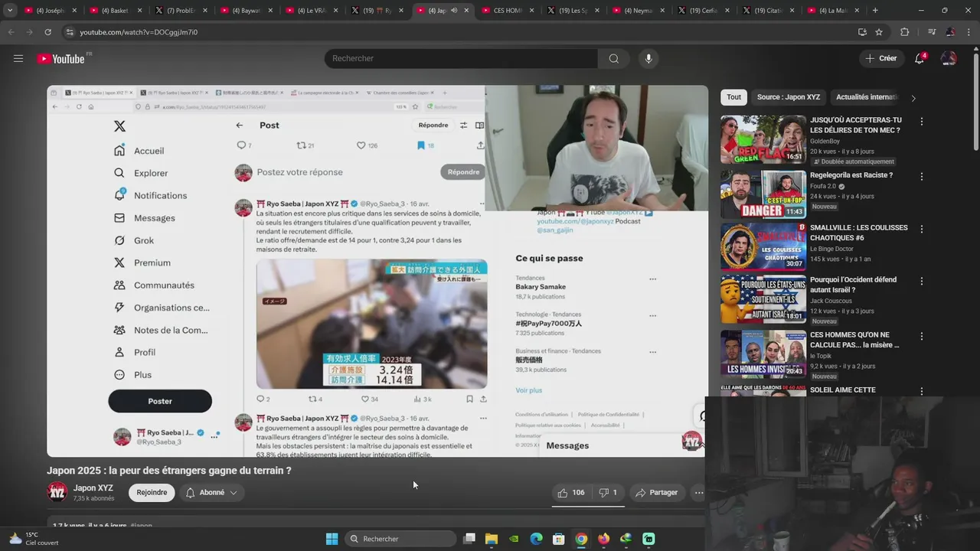Viewport: 980px width, 551px height.
Task: Open the NVIDIA app on the taskbar
Action: coord(514,539)
